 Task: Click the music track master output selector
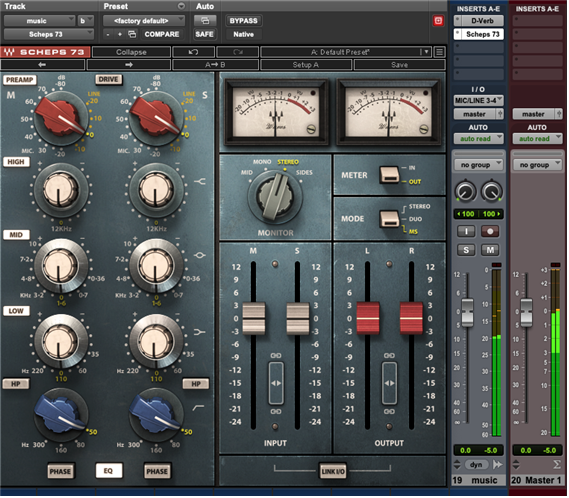coord(475,114)
